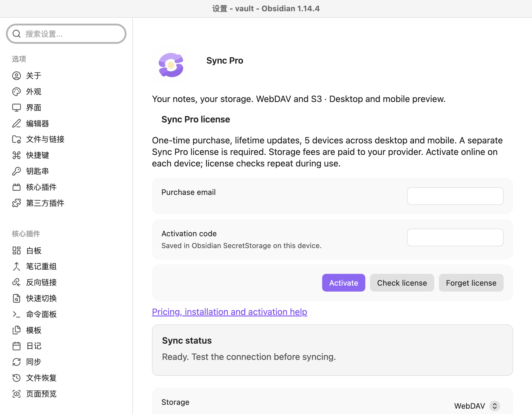Click the 编辑器 pencil icon

[x=17, y=123]
